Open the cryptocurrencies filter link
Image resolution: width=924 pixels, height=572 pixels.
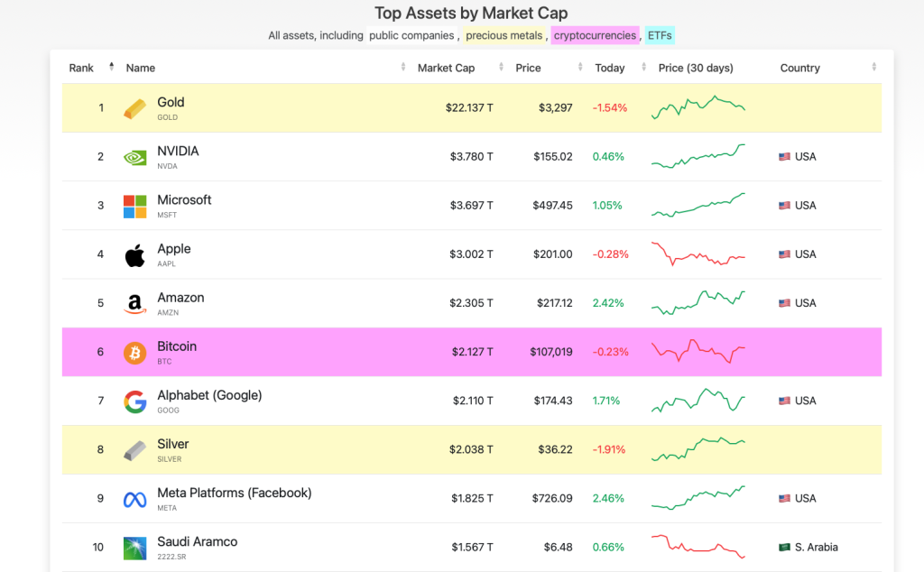click(595, 35)
